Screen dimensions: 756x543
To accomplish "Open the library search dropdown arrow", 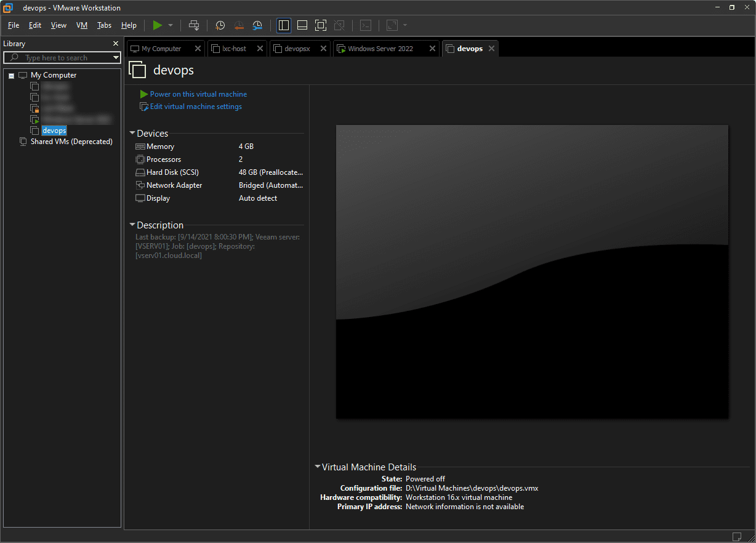I will tap(116, 58).
